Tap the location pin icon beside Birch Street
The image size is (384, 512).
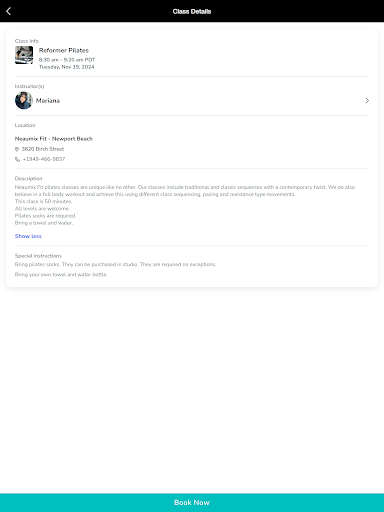[17, 149]
